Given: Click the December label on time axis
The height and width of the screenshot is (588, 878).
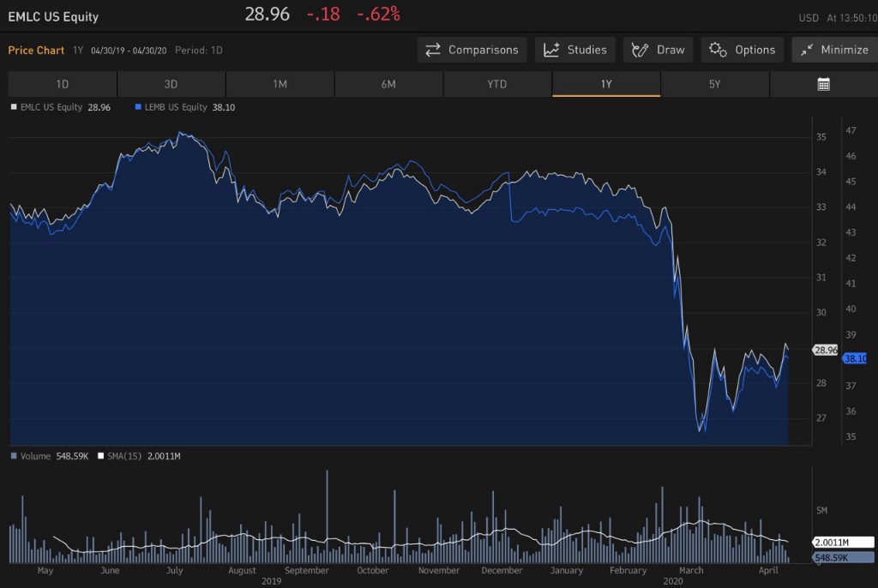Looking at the screenshot, I should point(502,570).
